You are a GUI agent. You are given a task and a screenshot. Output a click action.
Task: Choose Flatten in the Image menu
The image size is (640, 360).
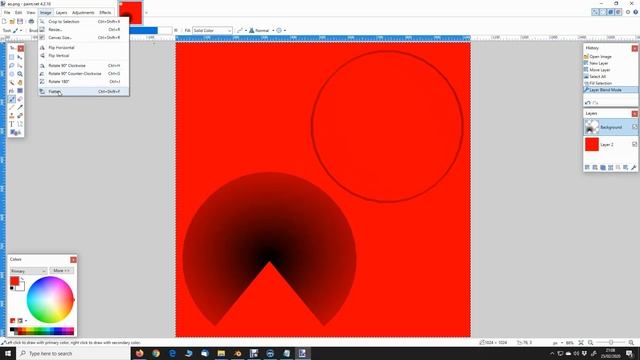point(84,91)
